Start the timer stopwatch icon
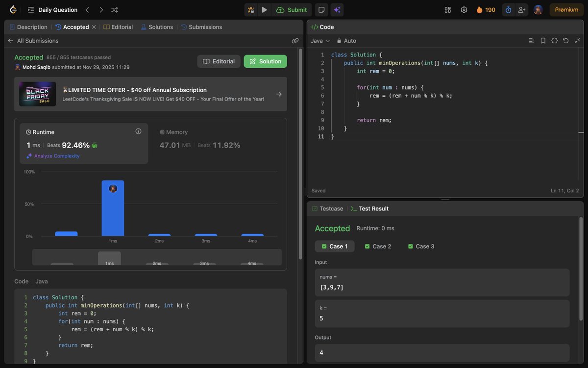588x368 pixels. (508, 10)
